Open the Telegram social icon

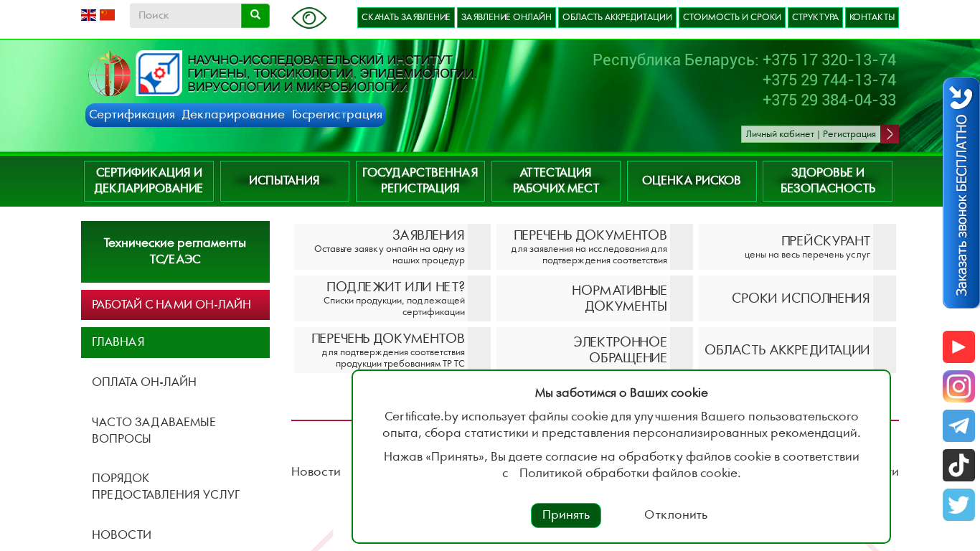pyautogui.click(x=958, y=426)
